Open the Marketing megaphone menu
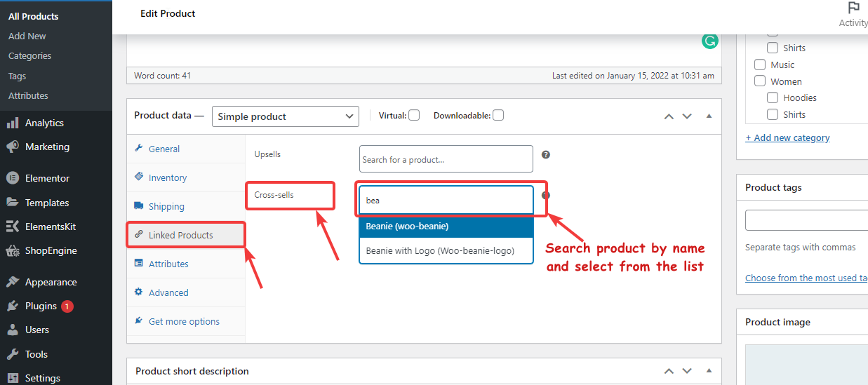The height and width of the screenshot is (385, 868). (x=47, y=147)
